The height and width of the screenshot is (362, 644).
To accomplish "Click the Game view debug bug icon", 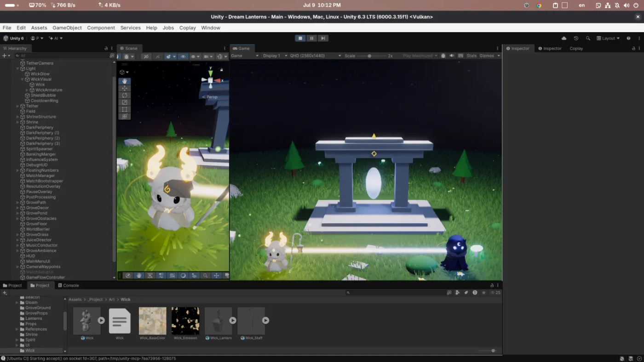I will point(443,56).
